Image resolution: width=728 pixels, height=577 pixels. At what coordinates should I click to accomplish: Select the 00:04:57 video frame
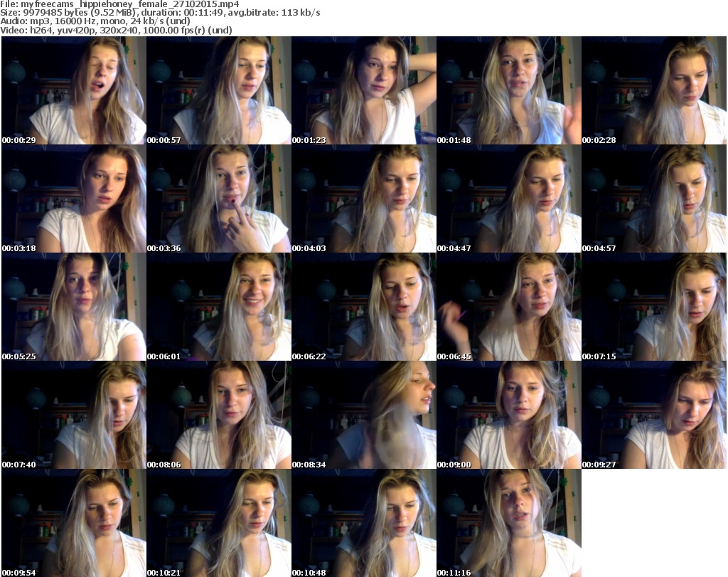pos(654,198)
